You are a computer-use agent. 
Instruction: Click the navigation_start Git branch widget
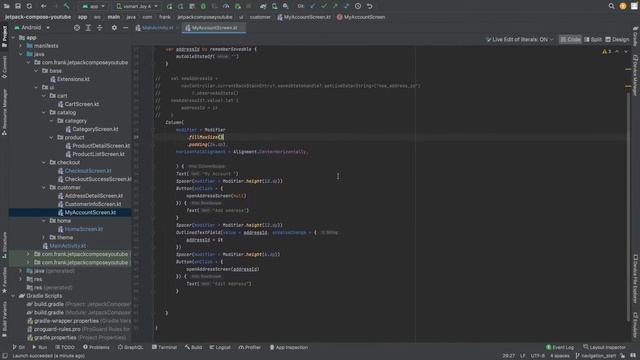click(596, 356)
